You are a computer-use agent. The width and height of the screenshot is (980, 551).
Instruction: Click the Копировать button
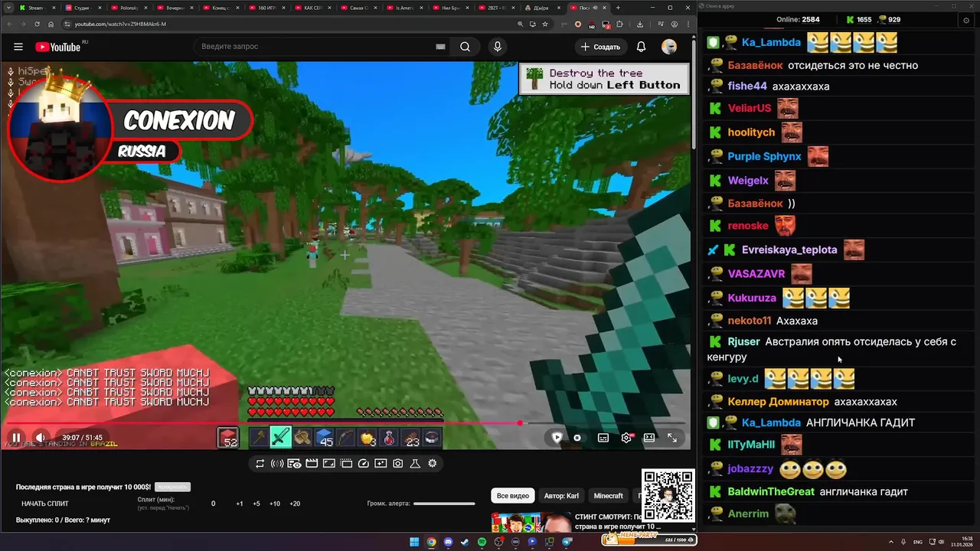click(172, 487)
